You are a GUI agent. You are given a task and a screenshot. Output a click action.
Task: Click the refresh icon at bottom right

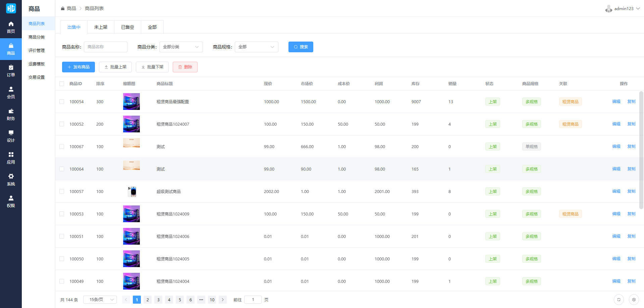pos(619,300)
